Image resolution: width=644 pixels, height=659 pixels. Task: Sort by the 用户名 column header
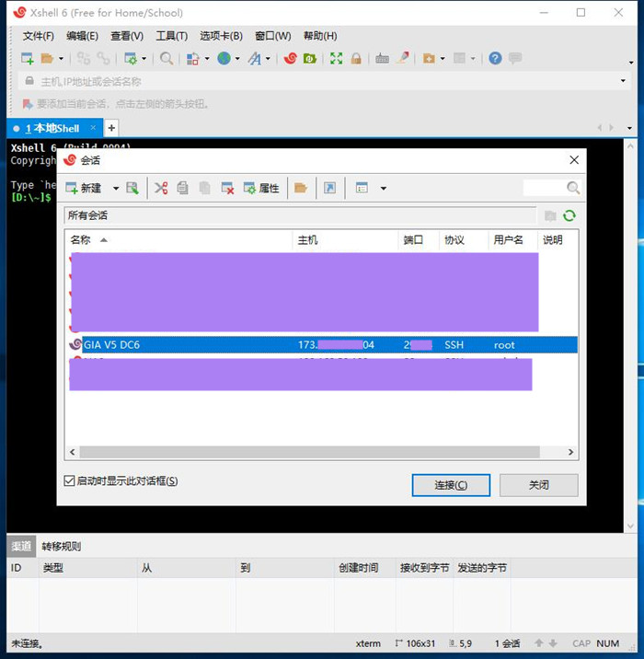click(513, 240)
